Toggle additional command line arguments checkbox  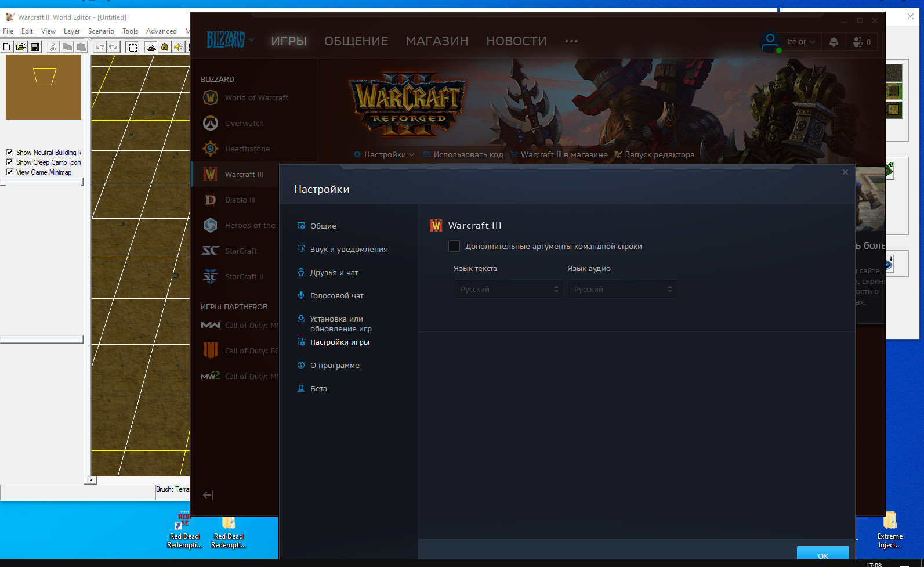pyautogui.click(x=454, y=246)
